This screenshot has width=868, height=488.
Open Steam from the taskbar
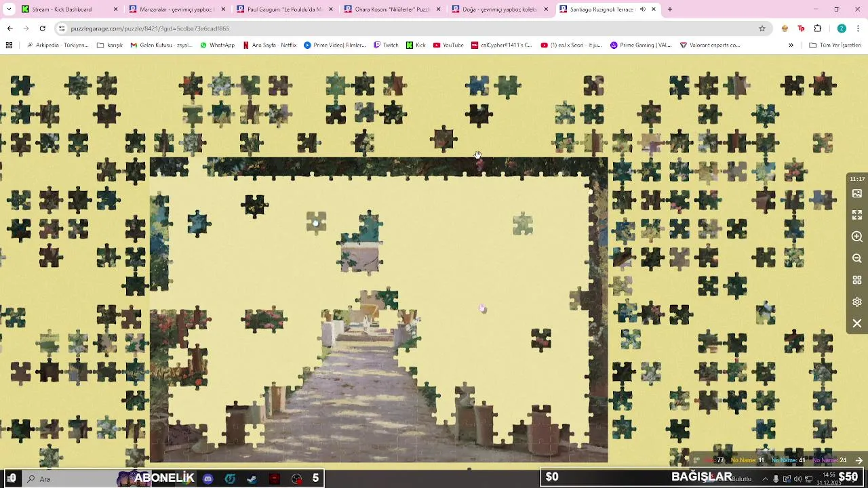(x=252, y=479)
